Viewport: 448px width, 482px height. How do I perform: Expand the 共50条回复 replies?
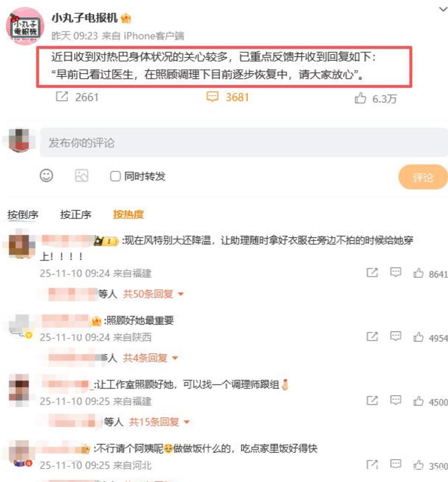tap(153, 294)
